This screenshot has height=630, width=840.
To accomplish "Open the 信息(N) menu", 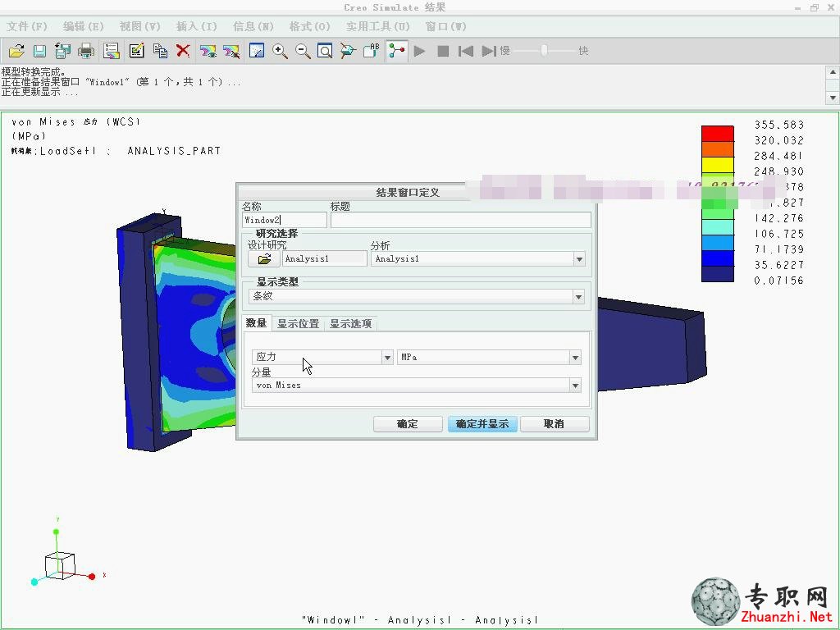I will 253,26.
